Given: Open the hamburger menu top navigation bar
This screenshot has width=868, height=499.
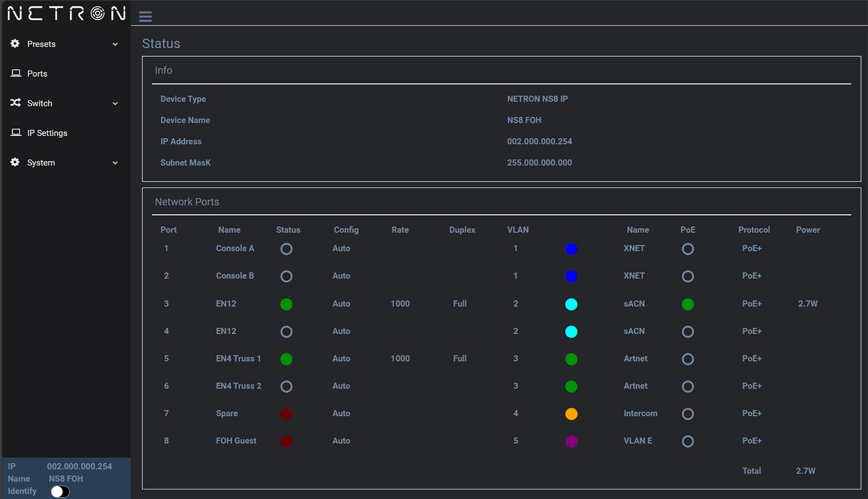Looking at the screenshot, I should [x=145, y=16].
